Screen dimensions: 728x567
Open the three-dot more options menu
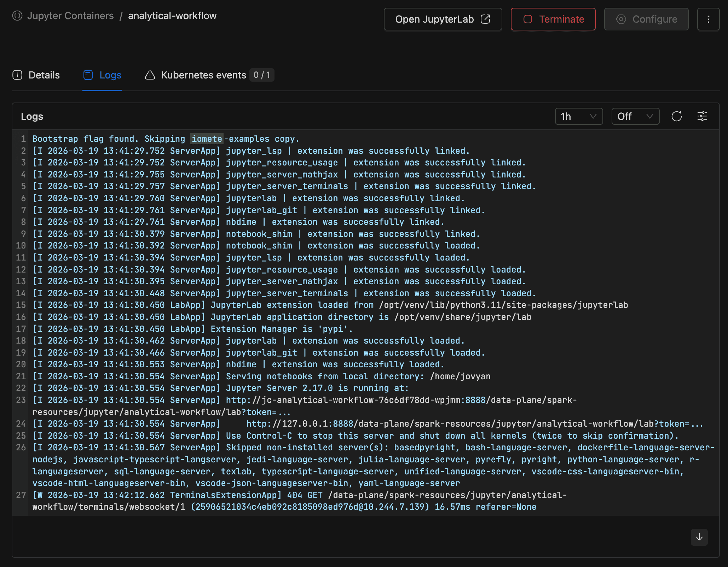point(708,19)
